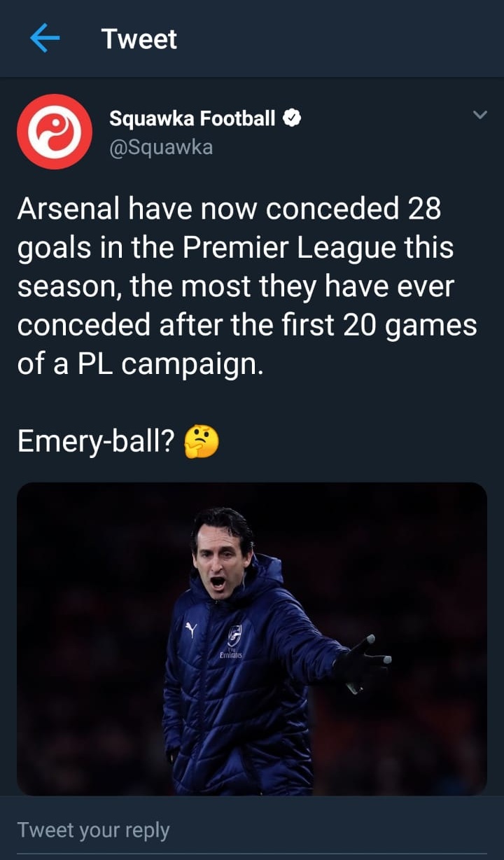Focus the Tweet your reply field
The height and width of the screenshot is (860, 504).
pos(251,830)
